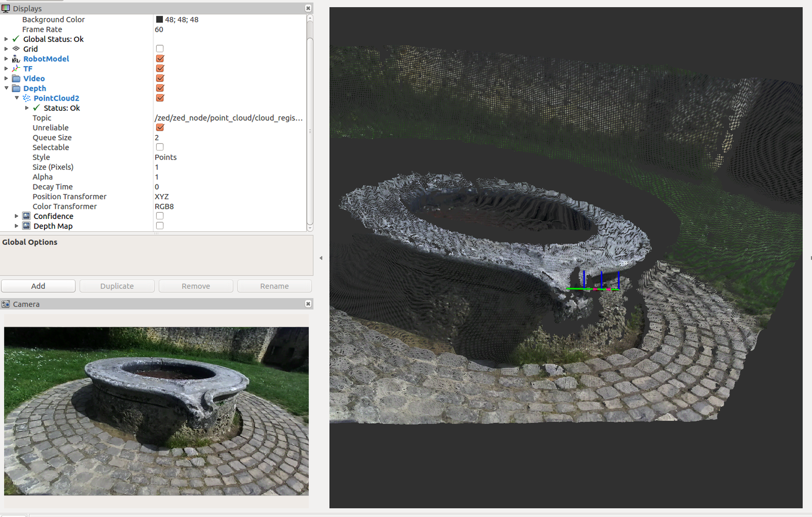Expand the PointCloud2 display entry

16,98
